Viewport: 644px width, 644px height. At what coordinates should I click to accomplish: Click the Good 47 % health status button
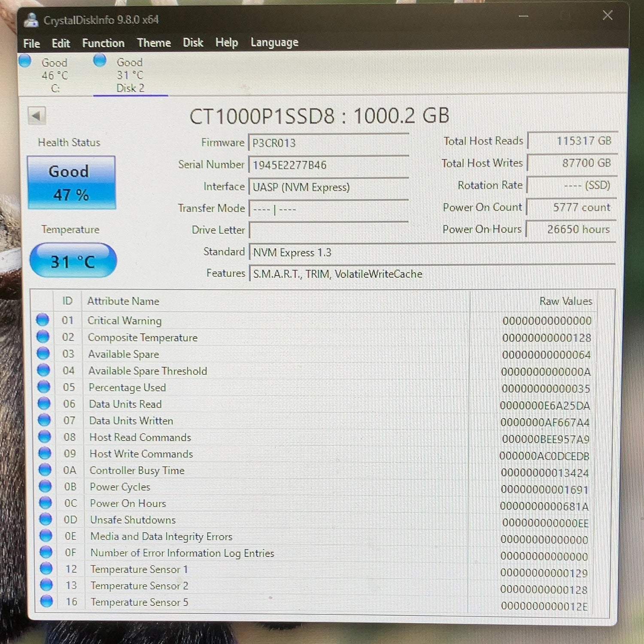71,182
